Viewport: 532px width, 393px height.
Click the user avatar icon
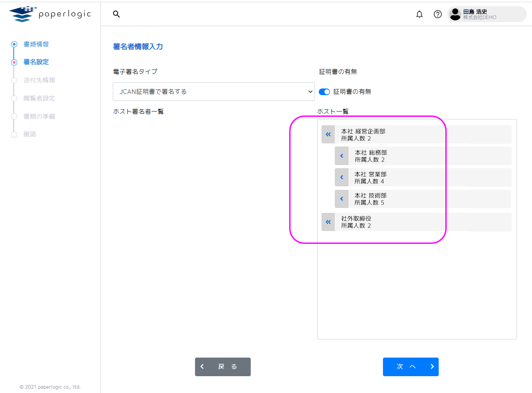click(455, 14)
